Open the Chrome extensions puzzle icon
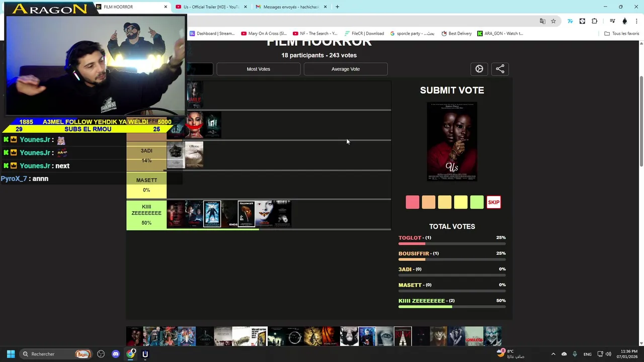 click(x=595, y=21)
